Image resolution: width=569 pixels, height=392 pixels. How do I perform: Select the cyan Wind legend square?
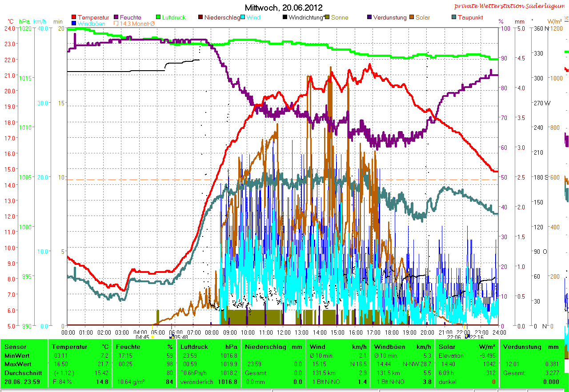tap(243, 17)
